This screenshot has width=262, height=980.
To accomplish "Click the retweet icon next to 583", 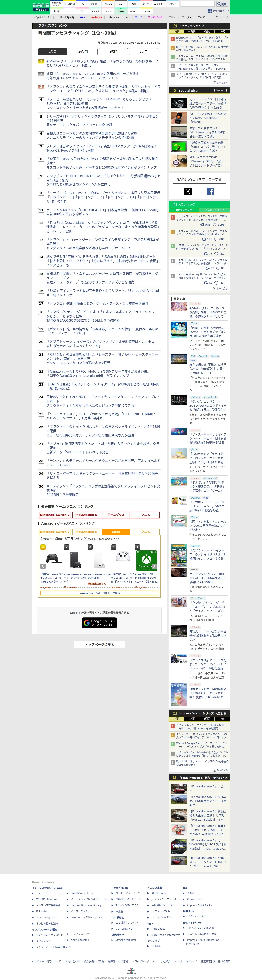I will point(202,225).
